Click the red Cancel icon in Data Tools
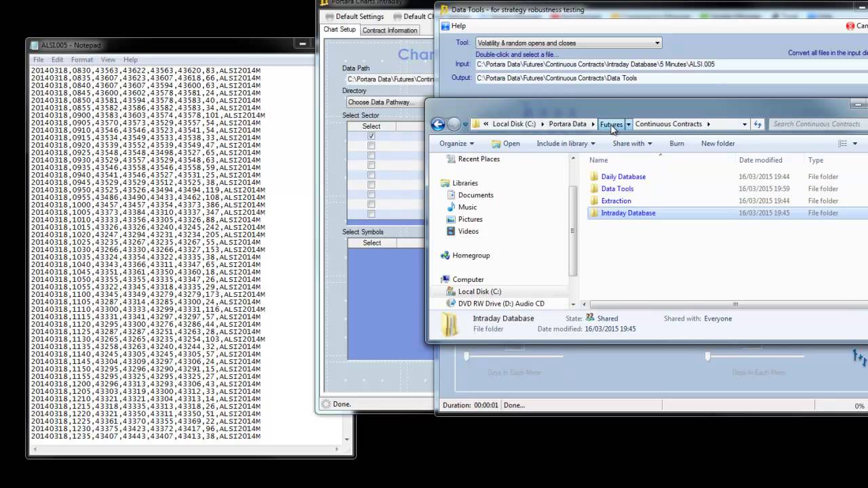The width and height of the screenshot is (868, 488). 850,26
